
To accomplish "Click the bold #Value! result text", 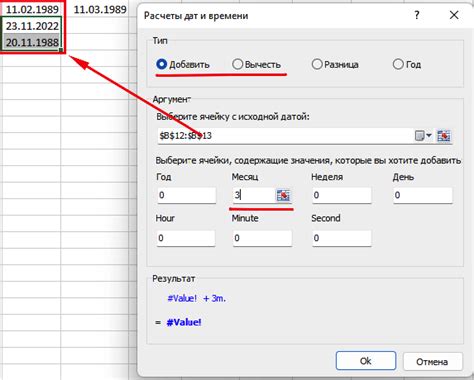I will (x=184, y=322).
